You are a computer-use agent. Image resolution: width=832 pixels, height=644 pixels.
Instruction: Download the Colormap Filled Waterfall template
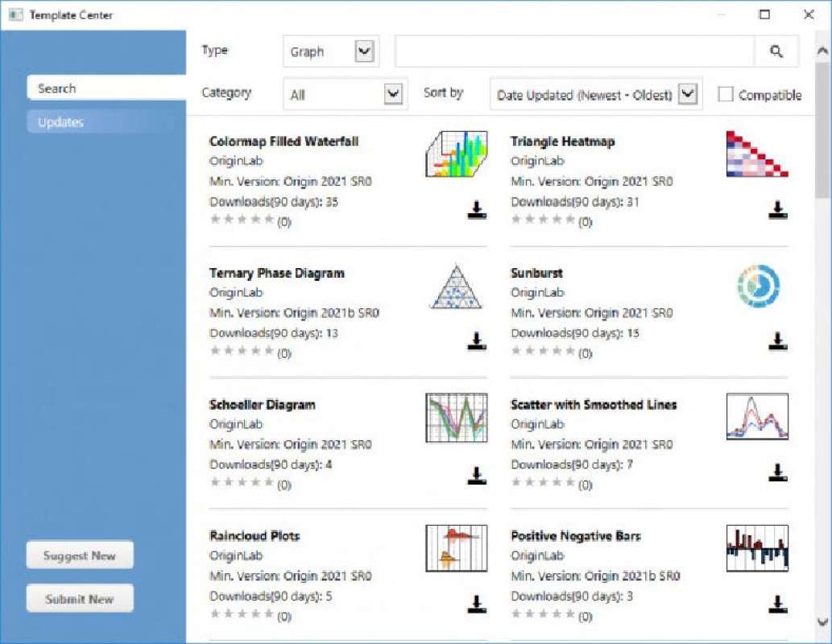pos(476,211)
